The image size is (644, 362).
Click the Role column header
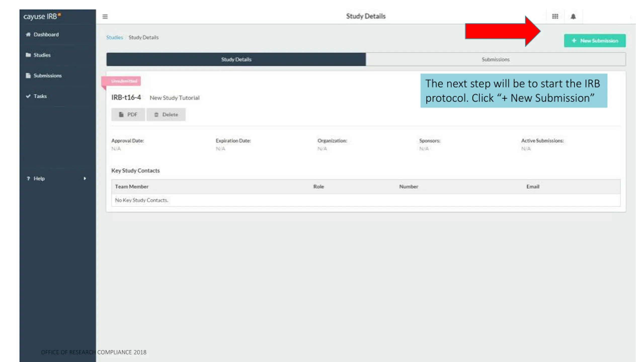point(318,187)
